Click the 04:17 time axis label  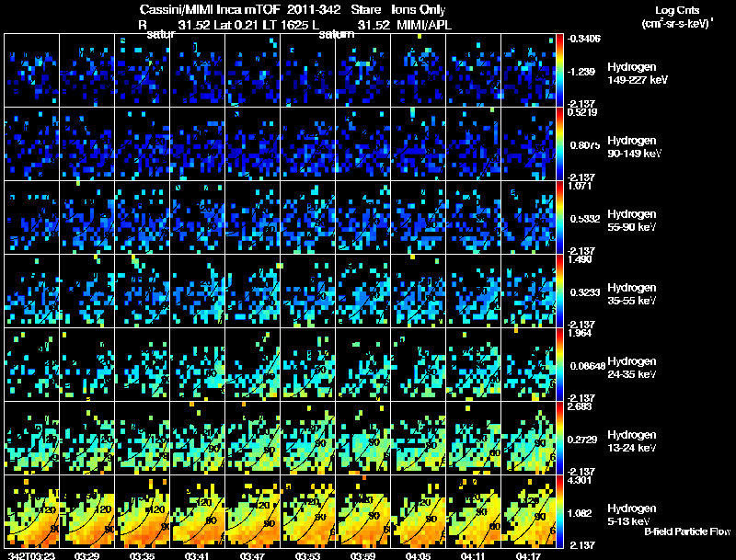(528, 555)
